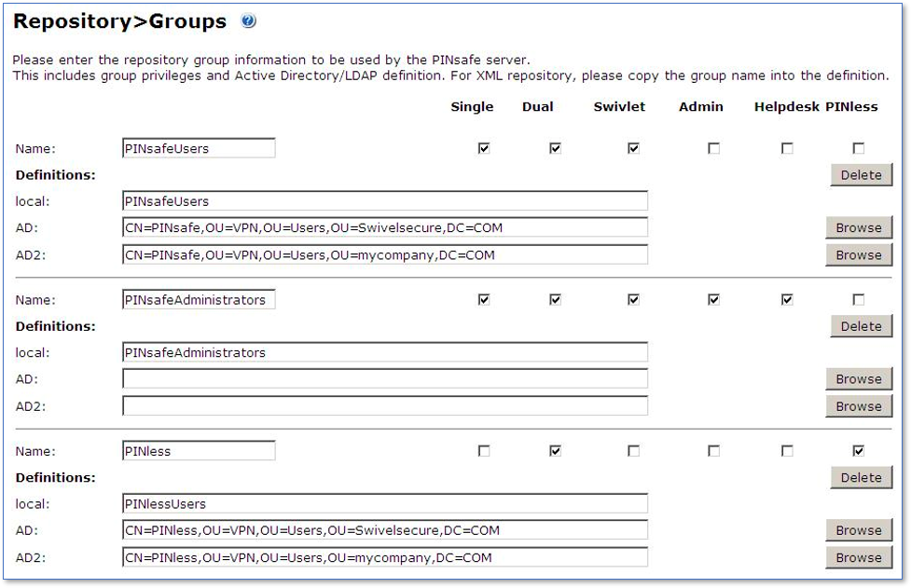Uncheck Dual checkbox for PINless group
The image size is (911, 588).
556,451
